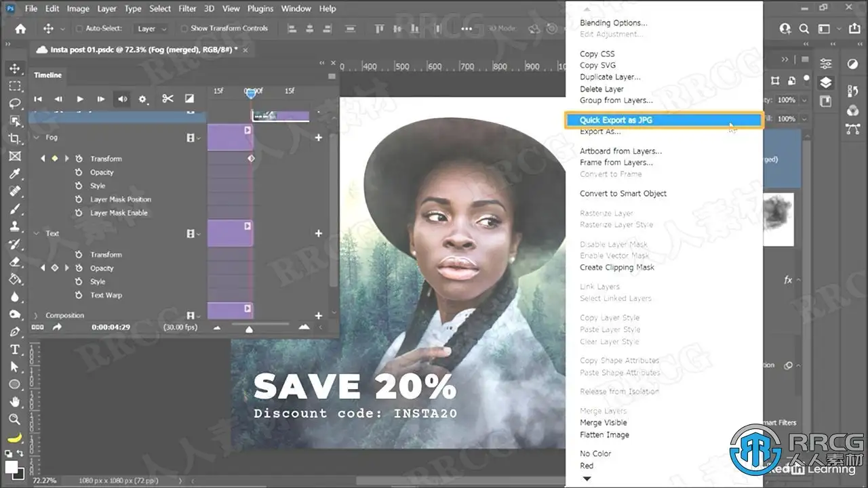
Task: Split clip at playhead with scissors icon
Action: [167, 99]
